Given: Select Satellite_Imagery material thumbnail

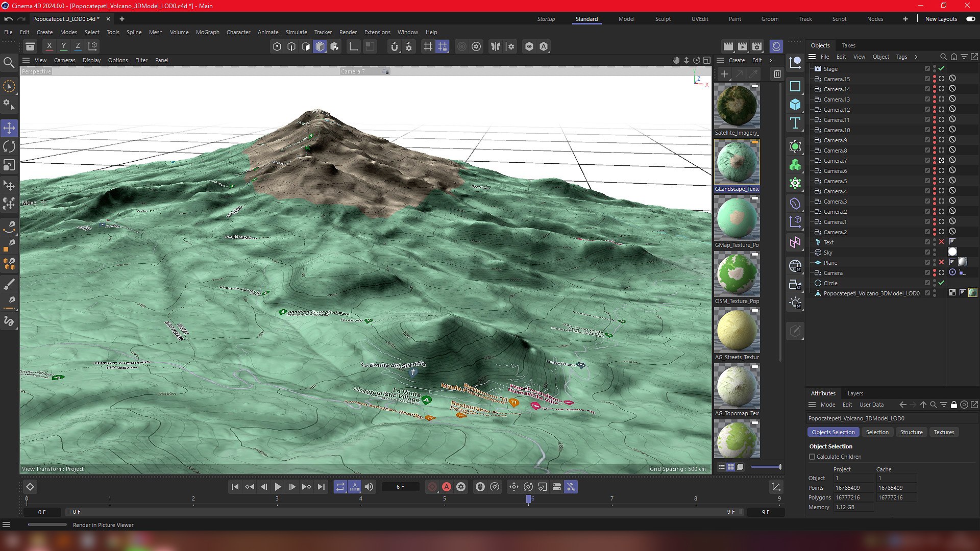Looking at the screenshot, I should pyautogui.click(x=737, y=106).
